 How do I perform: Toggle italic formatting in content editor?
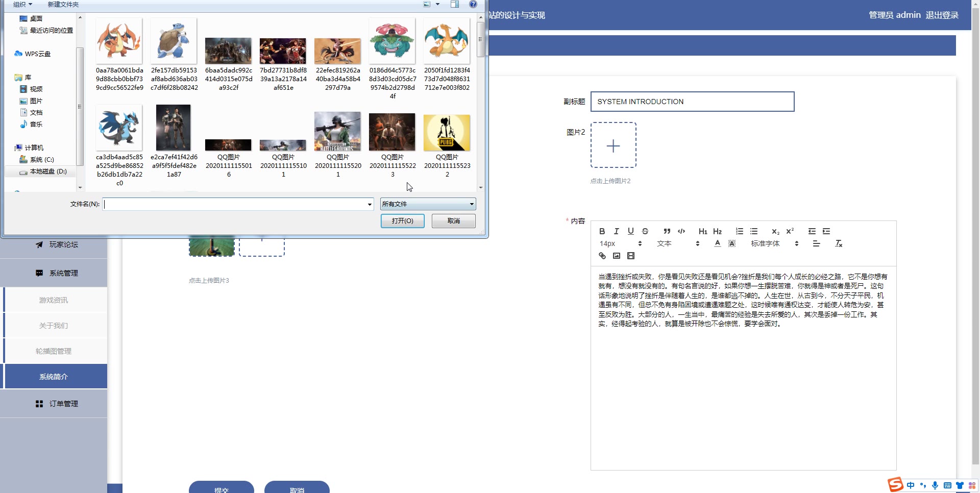pyautogui.click(x=616, y=231)
